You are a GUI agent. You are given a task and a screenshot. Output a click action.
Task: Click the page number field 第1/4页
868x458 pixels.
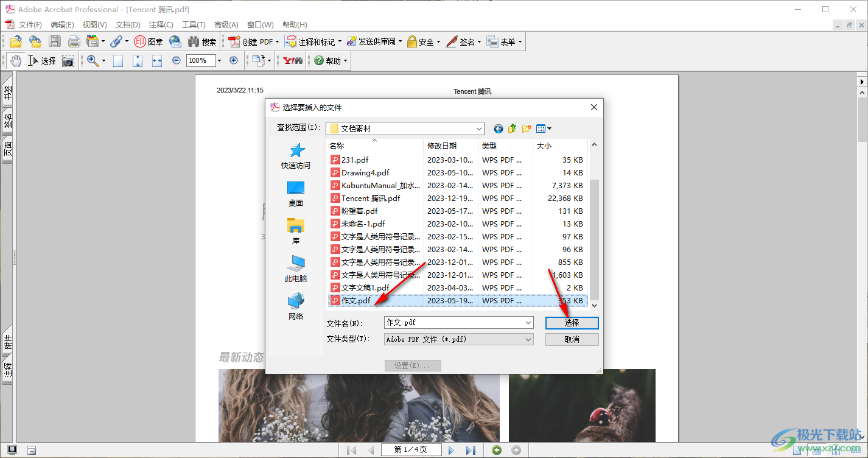[411, 450]
